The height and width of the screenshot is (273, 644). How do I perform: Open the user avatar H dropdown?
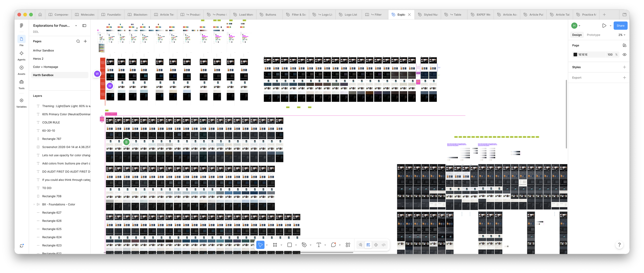[576, 25]
